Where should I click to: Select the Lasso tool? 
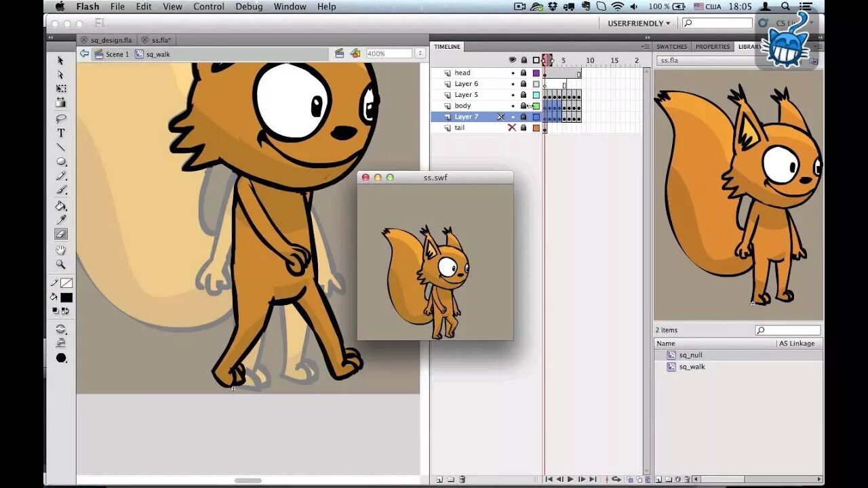pyautogui.click(x=61, y=119)
